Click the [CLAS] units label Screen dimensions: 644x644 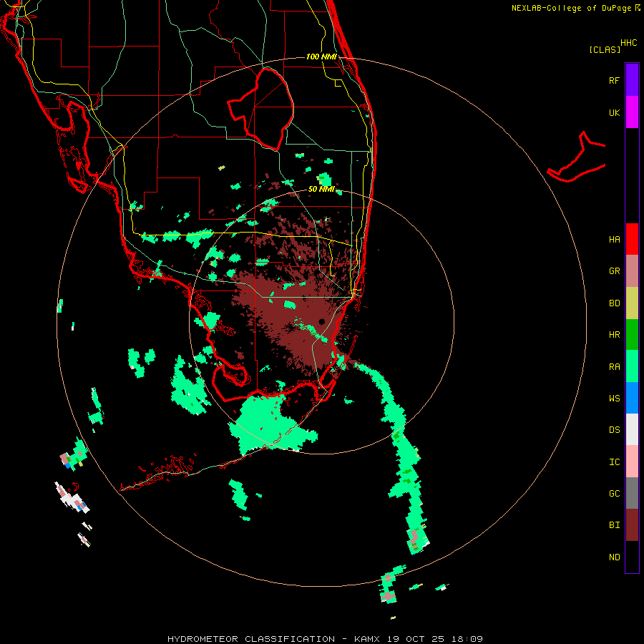tap(605, 49)
